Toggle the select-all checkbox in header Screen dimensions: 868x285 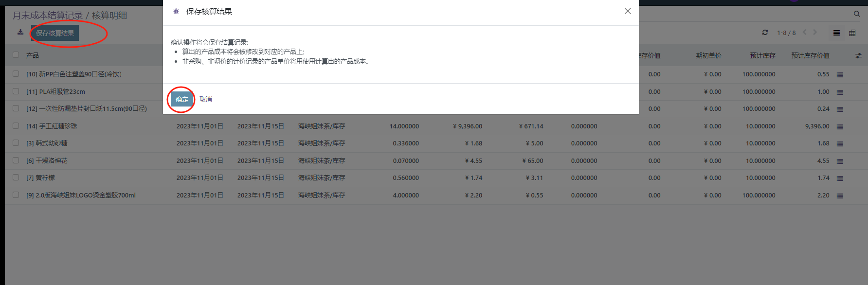(x=16, y=55)
